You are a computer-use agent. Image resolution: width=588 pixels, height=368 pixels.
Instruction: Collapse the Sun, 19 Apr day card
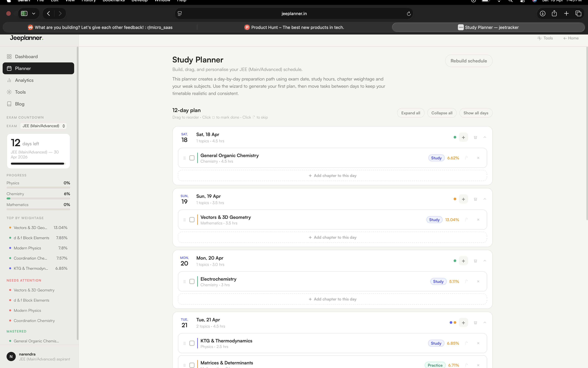click(x=485, y=199)
